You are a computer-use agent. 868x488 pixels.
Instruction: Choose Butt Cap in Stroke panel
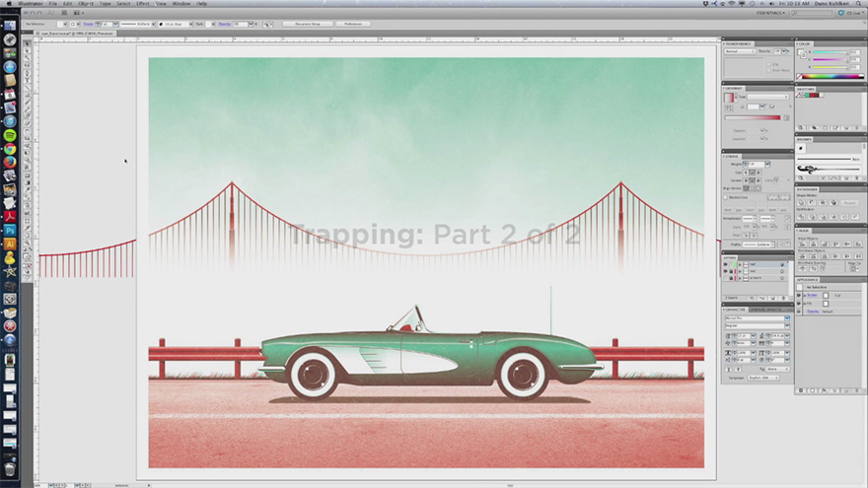[746, 173]
